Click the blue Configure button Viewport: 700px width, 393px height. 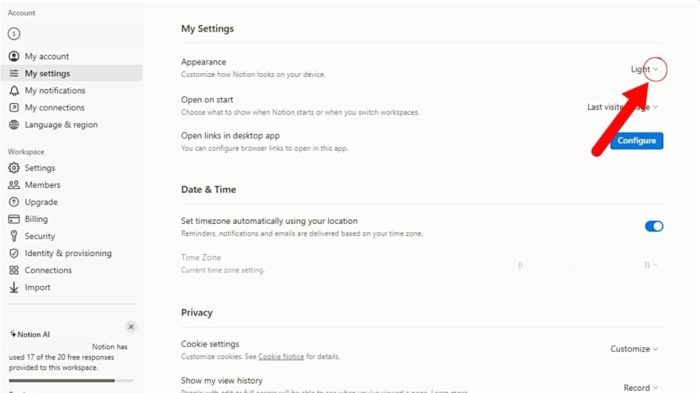point(637,141)
